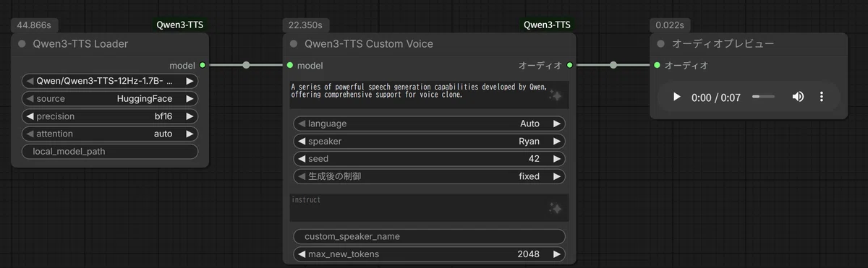Click the sparkle icon in the text prompt box

(x=555, y=95)
